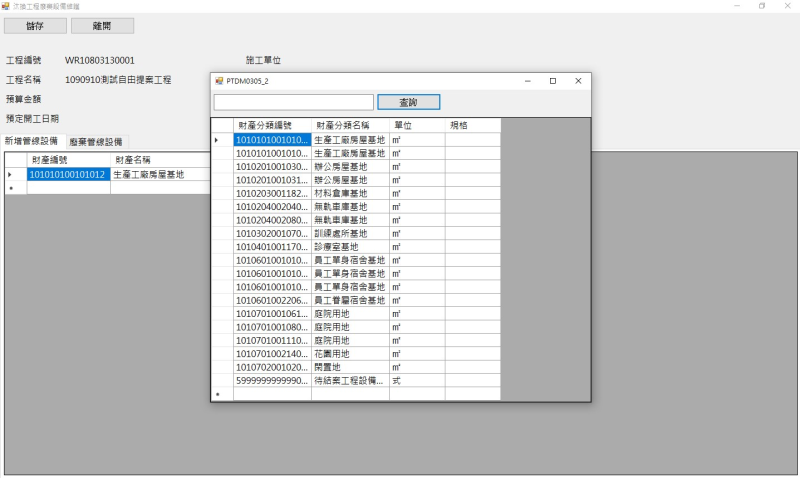Select row code 1010204002040...
Viewport: 800px width, 478px height.
pos(272,207)
